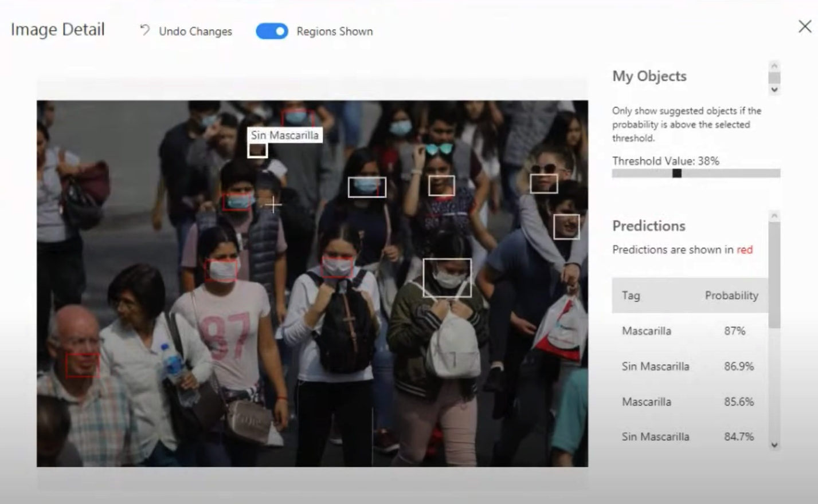Click the Sin Mascarilla region label tooltip

coord(284,135)
